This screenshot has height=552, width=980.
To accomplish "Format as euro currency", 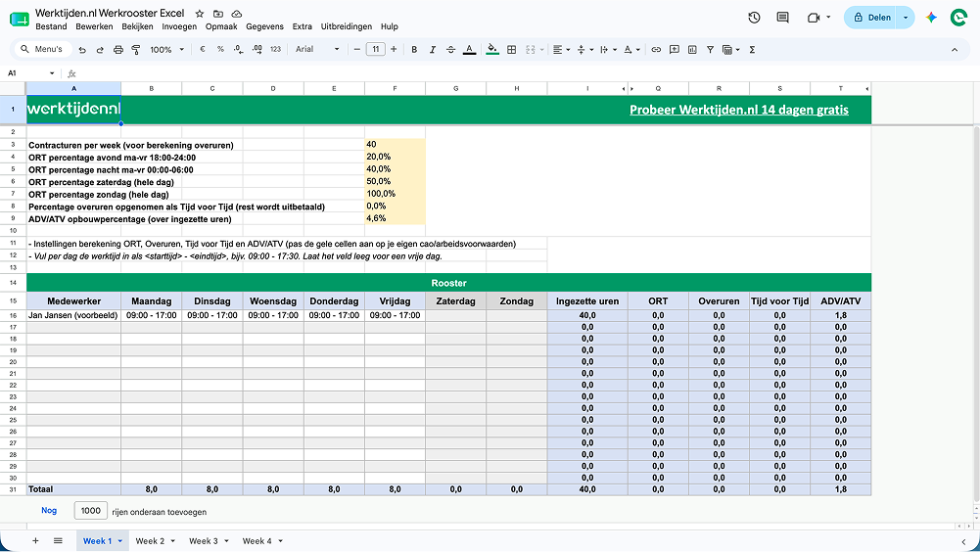I will [203, 49].
